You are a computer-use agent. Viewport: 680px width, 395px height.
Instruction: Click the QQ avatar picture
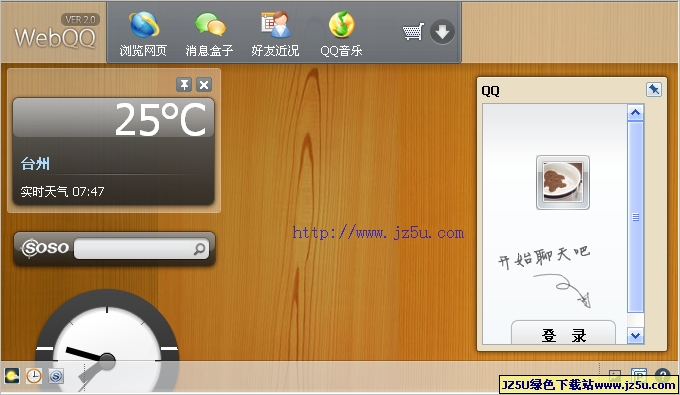point(563,182)
